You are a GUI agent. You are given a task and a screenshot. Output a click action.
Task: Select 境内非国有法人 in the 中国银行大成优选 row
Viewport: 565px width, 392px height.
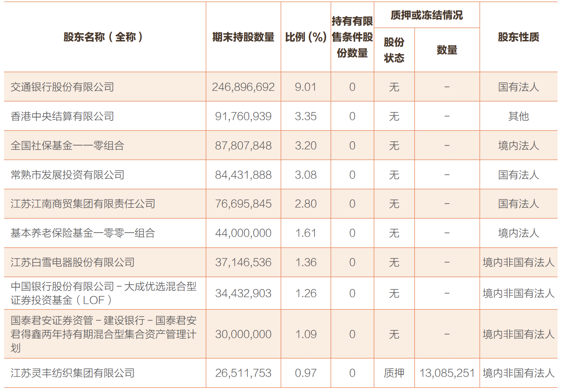click(x=518, y=293)
